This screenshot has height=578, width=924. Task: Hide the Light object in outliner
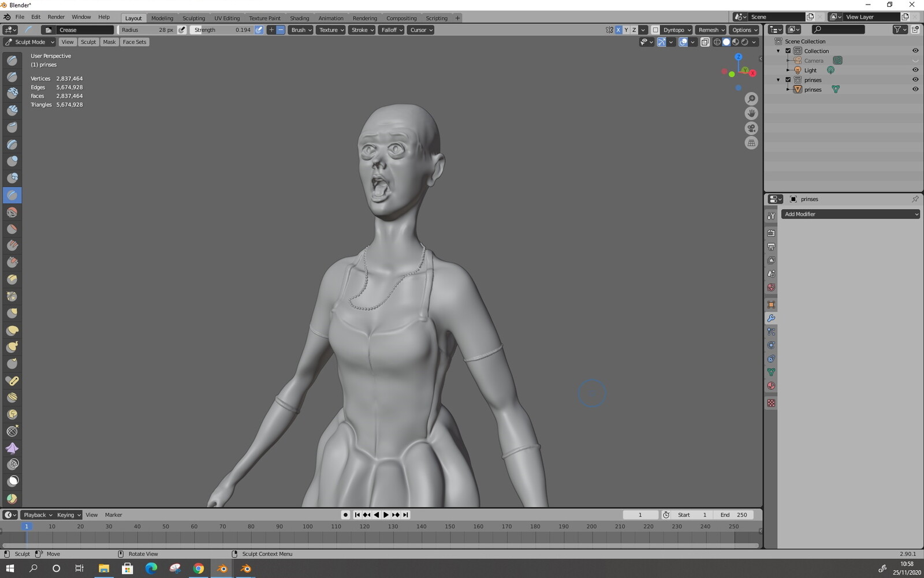[915, 70]
